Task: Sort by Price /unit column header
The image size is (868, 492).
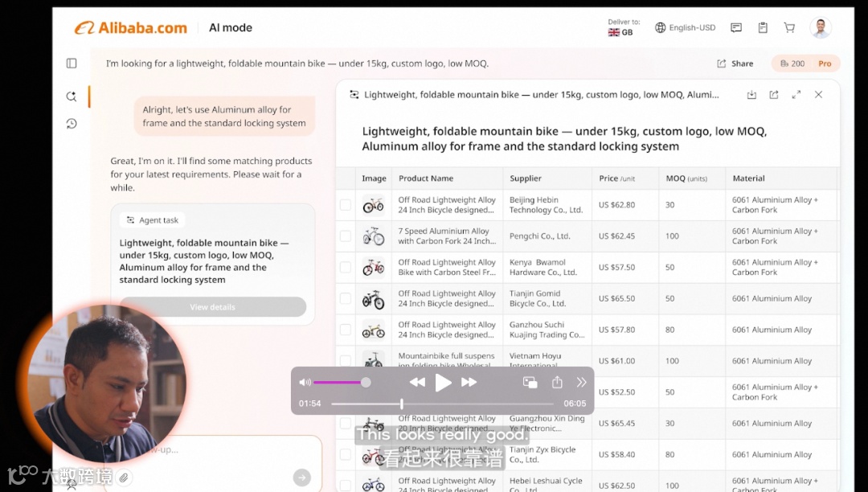Action: tap(616, 178)
